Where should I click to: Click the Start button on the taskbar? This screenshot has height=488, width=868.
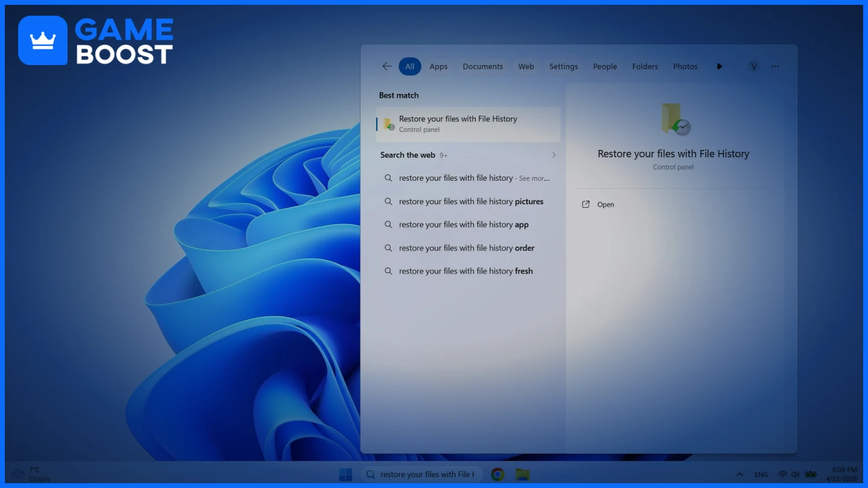click(x=345, y=474)
